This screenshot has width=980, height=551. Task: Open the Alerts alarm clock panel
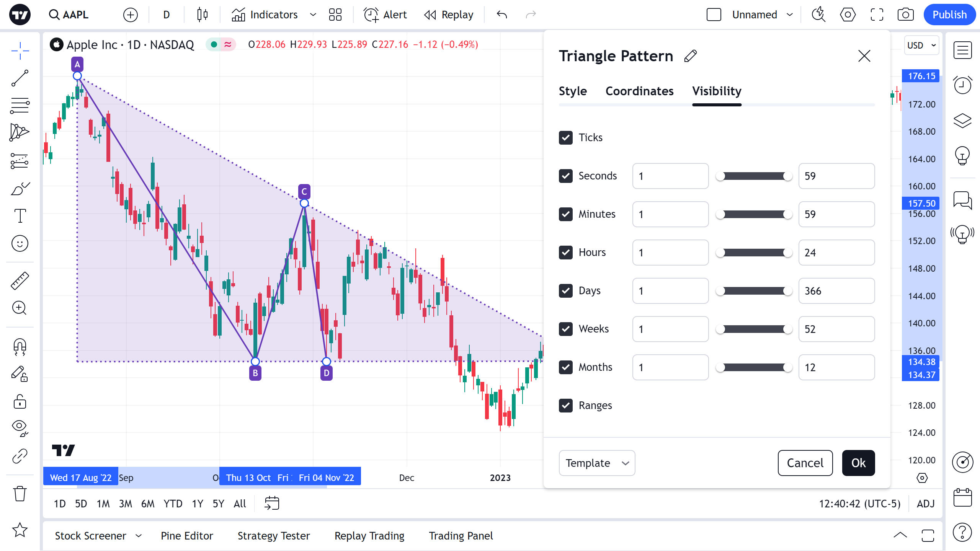click(x=962, y=85)
